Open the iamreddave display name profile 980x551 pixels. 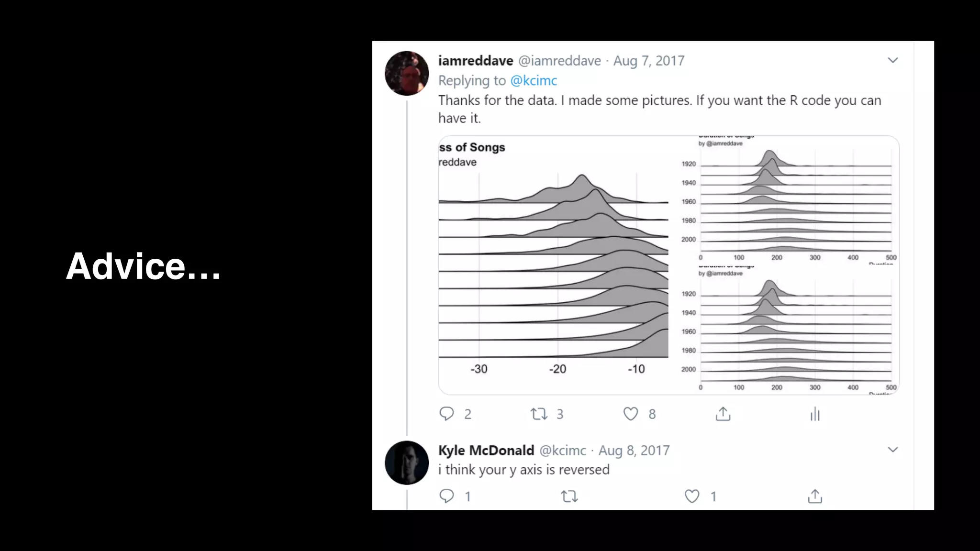click(x=476, y=61)
